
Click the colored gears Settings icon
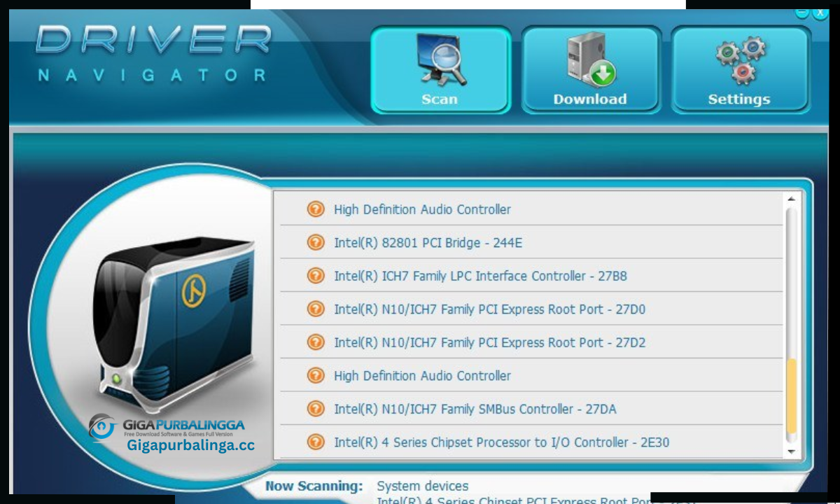(741, 59)
